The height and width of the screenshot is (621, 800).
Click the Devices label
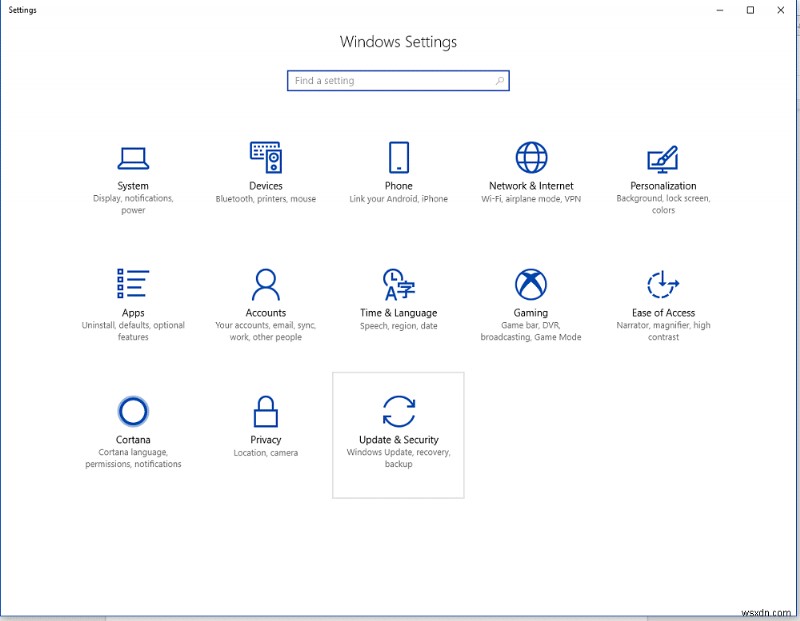point(266,186)
